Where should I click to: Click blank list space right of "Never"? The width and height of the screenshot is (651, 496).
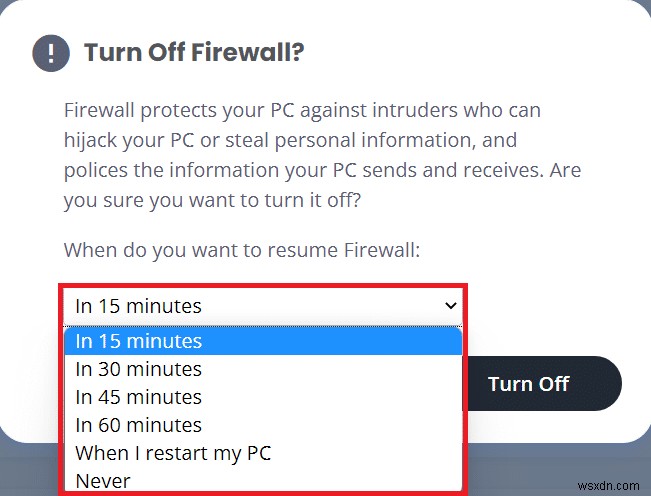[300, 481]
